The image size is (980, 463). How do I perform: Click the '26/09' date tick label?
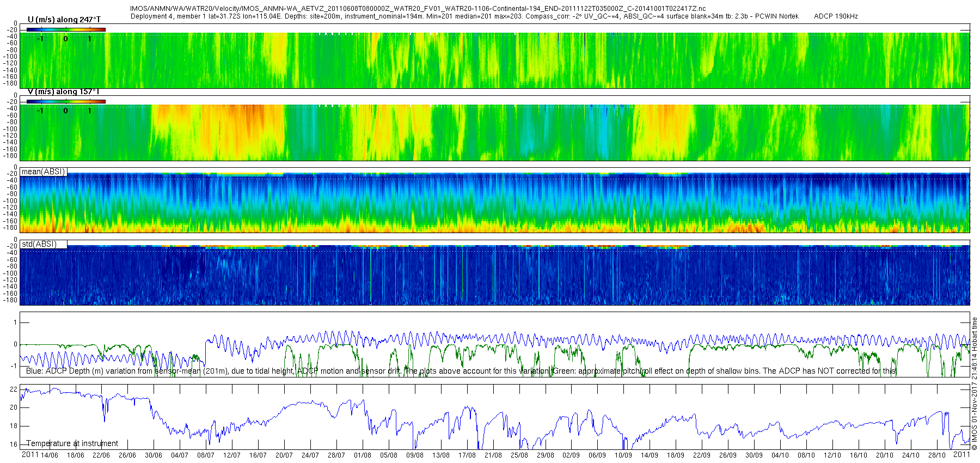click(x=728, y=455)
